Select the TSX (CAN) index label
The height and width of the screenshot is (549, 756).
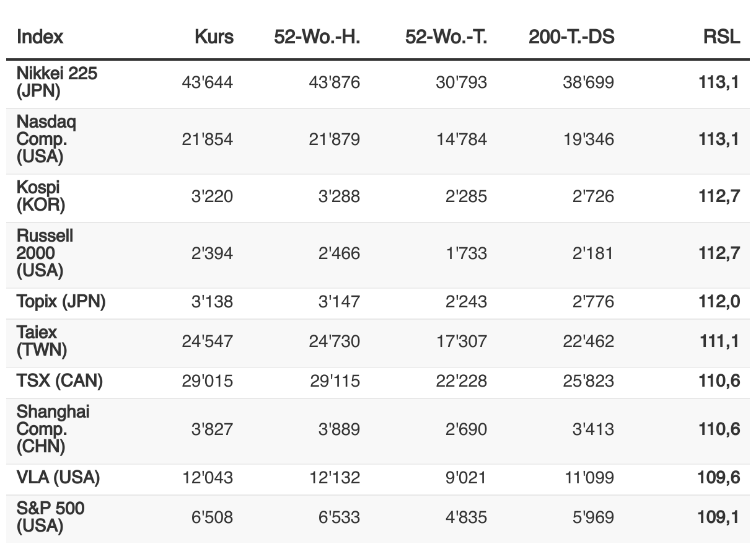59,380
